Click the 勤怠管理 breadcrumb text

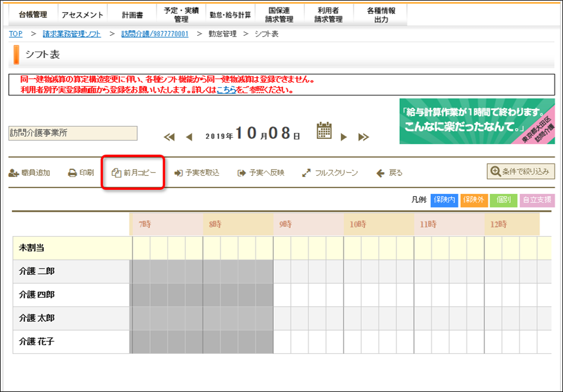click(223, 34)
